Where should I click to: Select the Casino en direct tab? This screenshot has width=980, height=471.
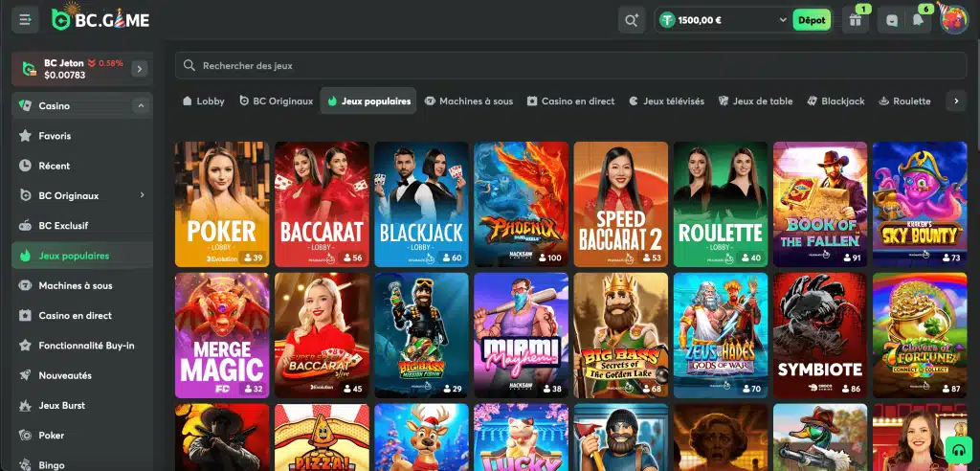coord(570,101)
